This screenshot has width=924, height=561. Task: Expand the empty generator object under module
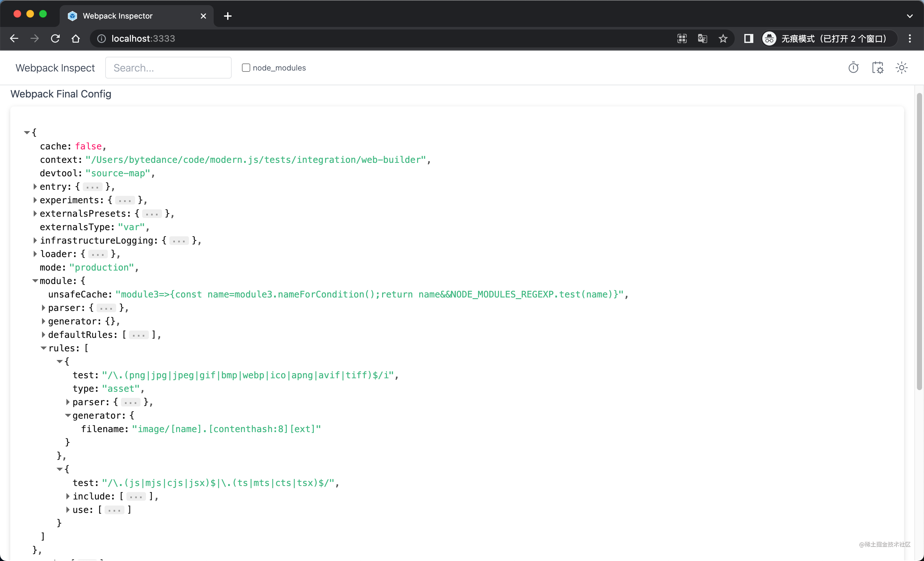click(x=44, y=321)
